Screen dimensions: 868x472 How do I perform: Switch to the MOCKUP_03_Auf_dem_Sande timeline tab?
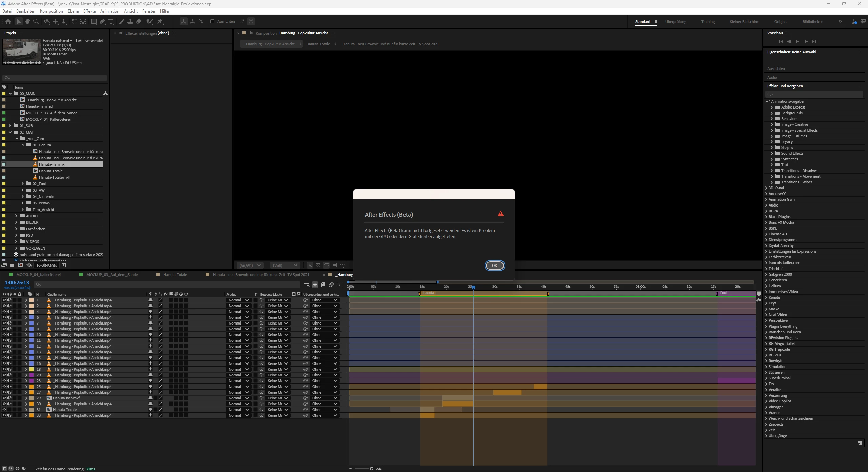pos(112,275)
